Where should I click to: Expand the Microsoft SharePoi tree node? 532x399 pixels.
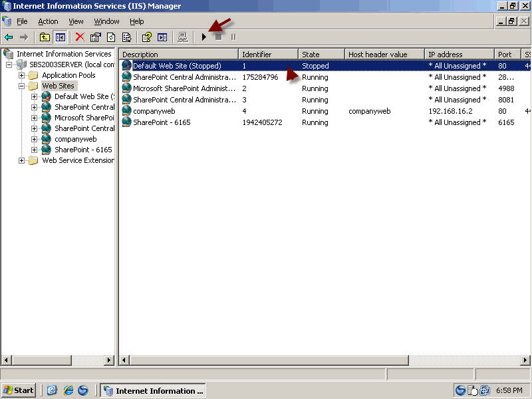pos(35,118)
